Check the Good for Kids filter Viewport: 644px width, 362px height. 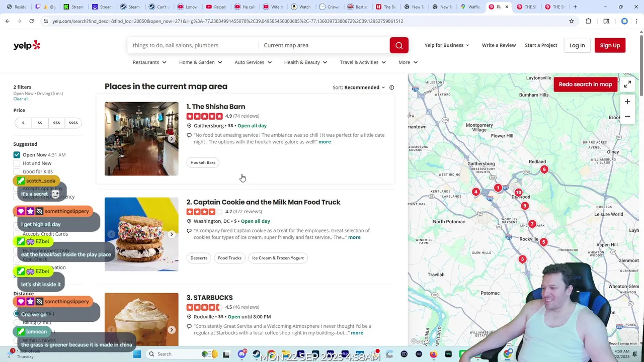tap(17, 172)
